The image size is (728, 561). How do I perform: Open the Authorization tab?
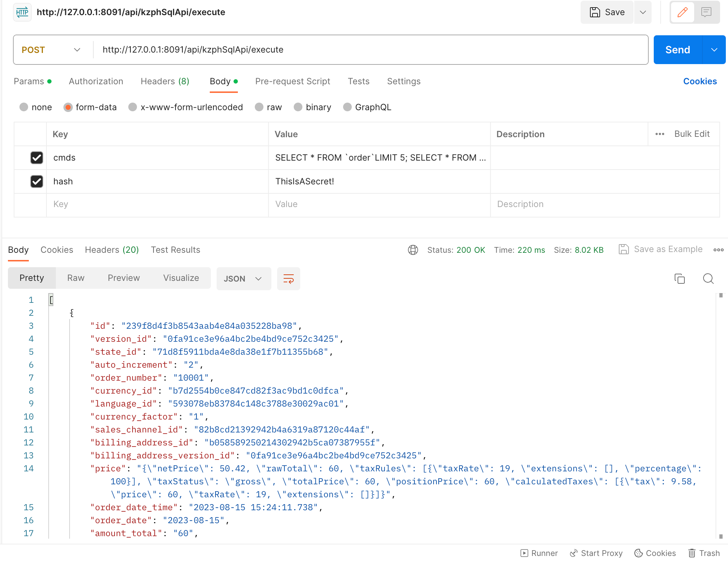pyautogui.click(x=96, y=81)
